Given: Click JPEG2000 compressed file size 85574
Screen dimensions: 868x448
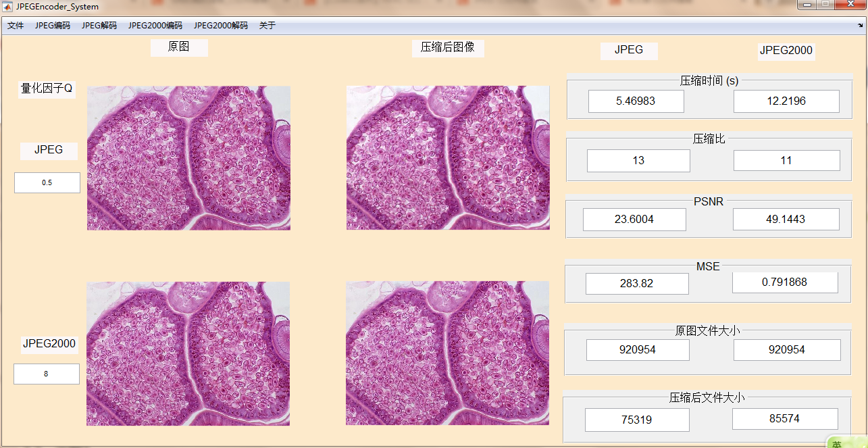Looking at the screenshot, I should click(785, 419).
